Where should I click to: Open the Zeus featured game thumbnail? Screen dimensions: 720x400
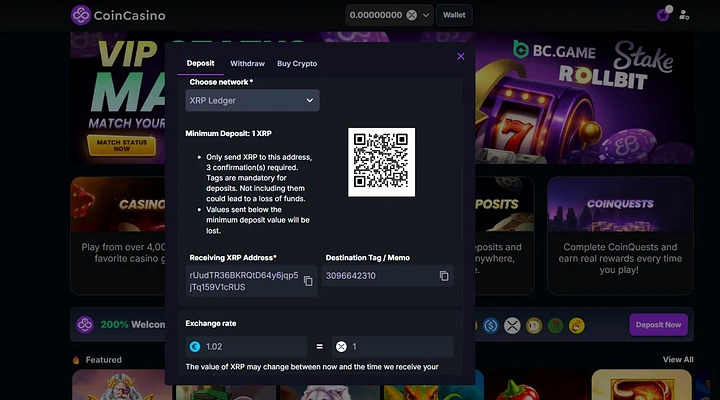pos(121,385)
